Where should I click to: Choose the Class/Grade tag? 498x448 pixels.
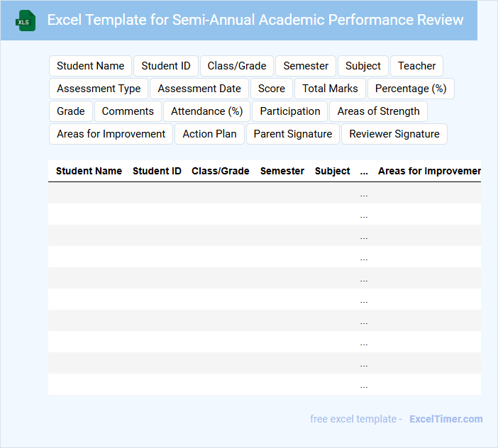pyautogui.click(x=237, y=66)
